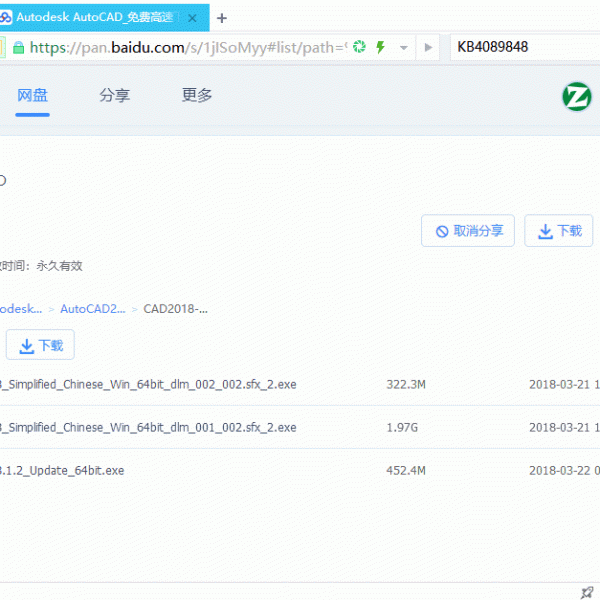Open a new browser tab
Viewport: 600px width, 600px height.
tap(222, 18)
